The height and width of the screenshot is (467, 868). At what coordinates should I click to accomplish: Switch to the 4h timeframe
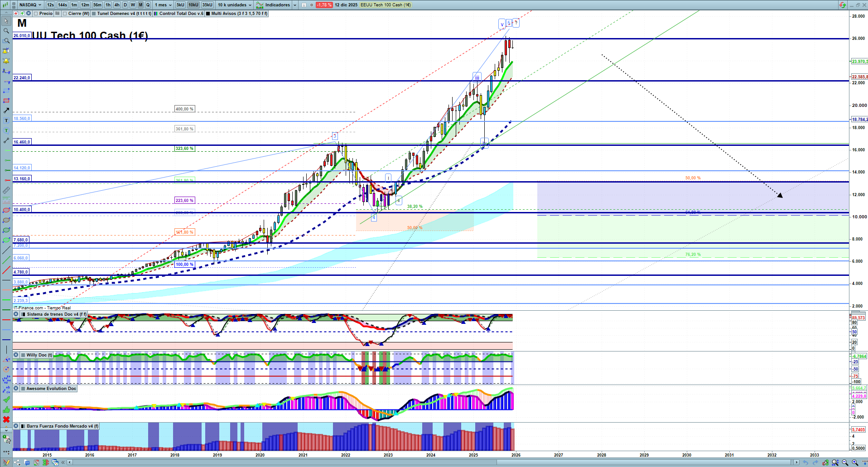(x=117, y=5)
